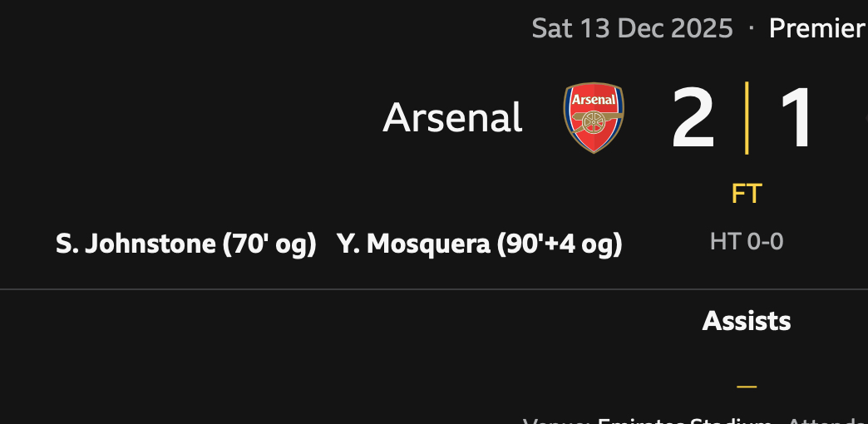Click the Assists heading
868x424 pixels.
[746, 321]
